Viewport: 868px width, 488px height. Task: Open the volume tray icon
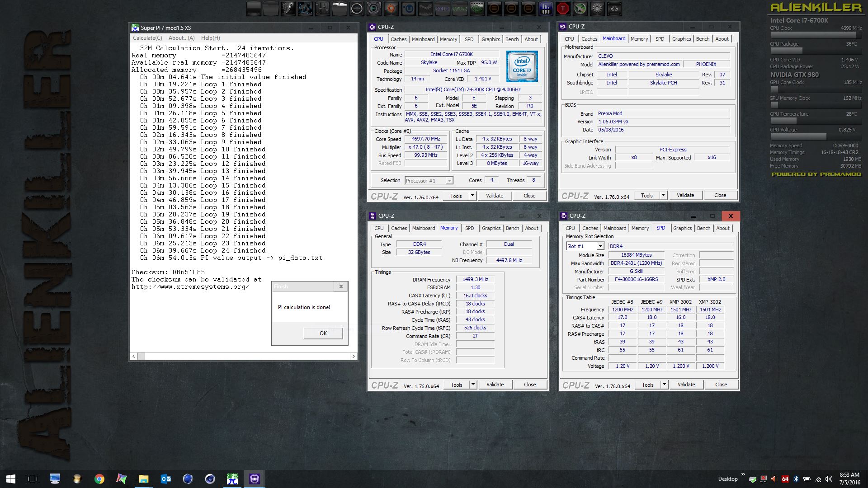point(829,479)
